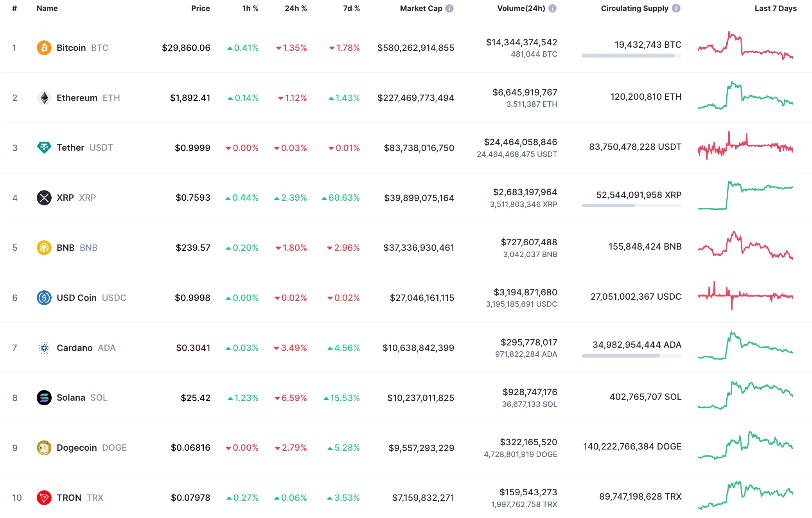Select the Ethereum coin icon
812x518 pixels.
(x=44, y=98)
